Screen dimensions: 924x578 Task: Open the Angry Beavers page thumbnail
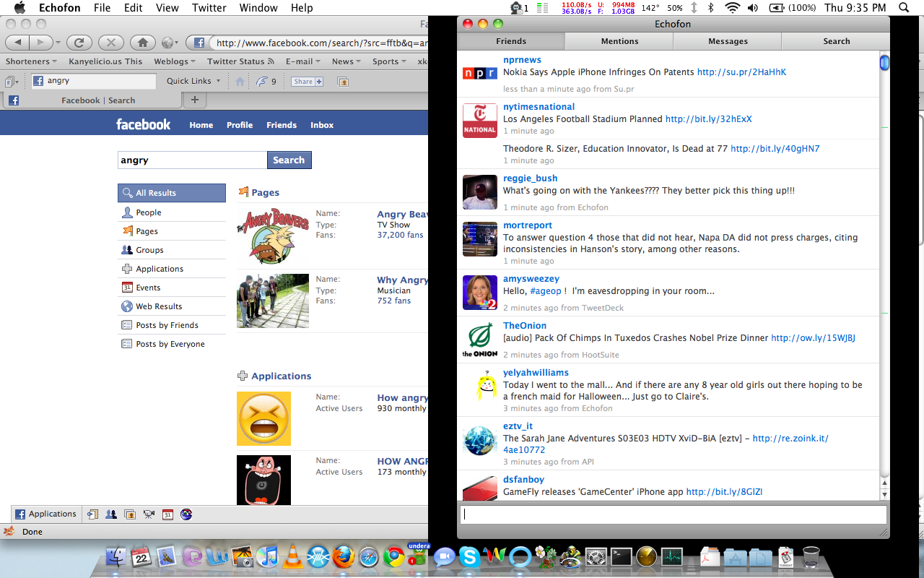[x=273, y=236]
